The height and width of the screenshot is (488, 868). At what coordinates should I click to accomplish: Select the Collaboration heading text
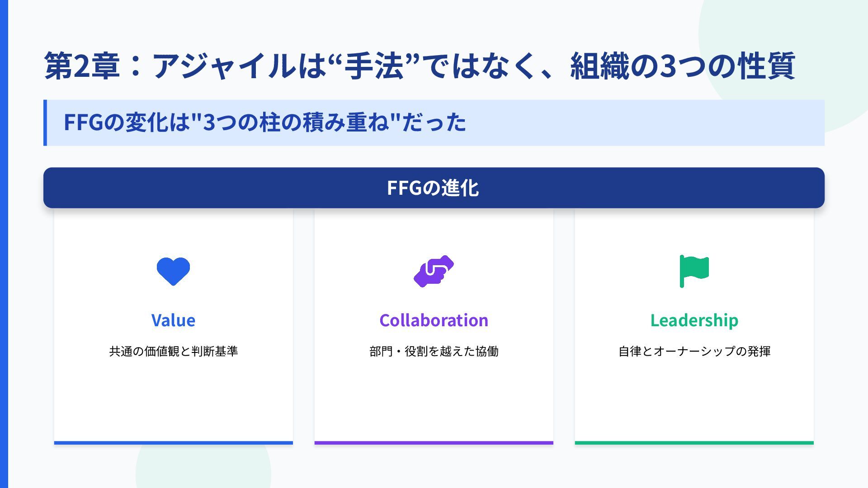(x=434, y=320)
